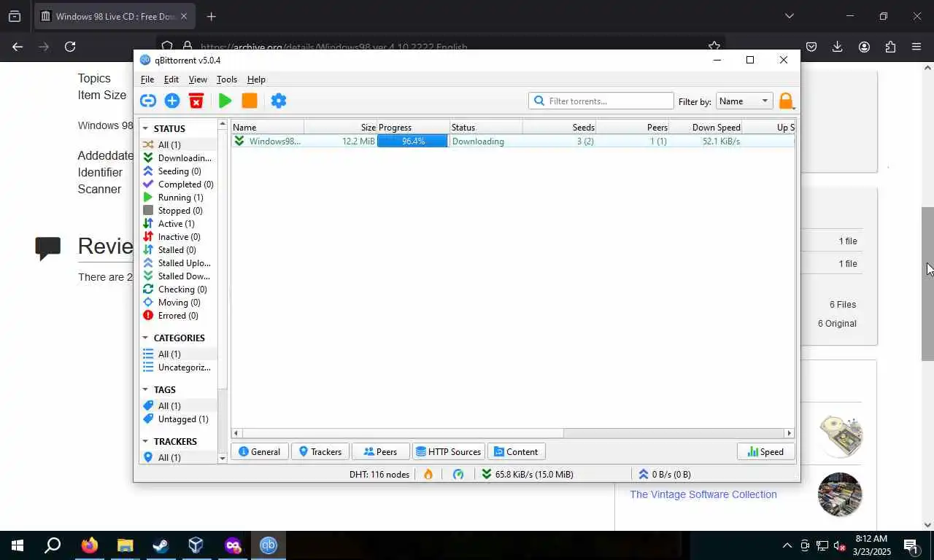The width and height of the screenshot is (934, 560).
Task: Select the Stopped (0) status filter
Action: (178, 210)
